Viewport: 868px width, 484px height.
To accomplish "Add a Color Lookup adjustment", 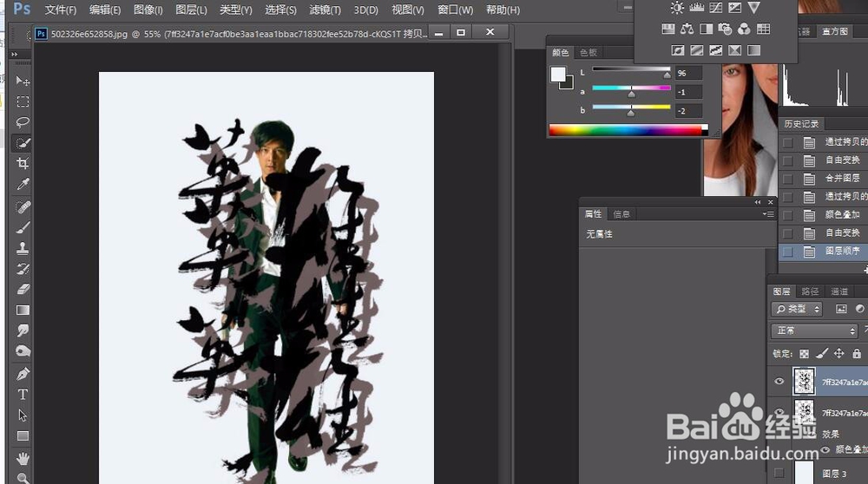I will tap(763, 29).
